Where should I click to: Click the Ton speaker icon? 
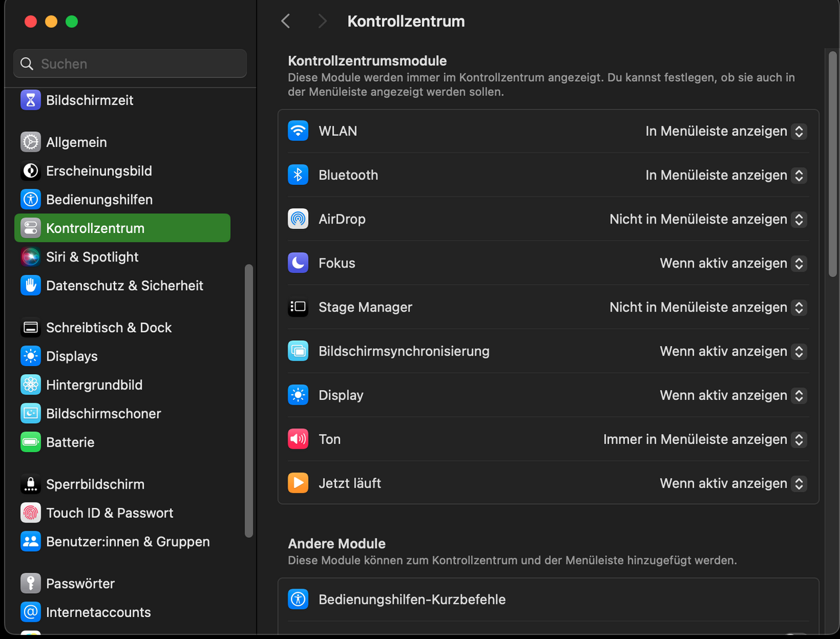pyautogui.click(x=298, y=439)
